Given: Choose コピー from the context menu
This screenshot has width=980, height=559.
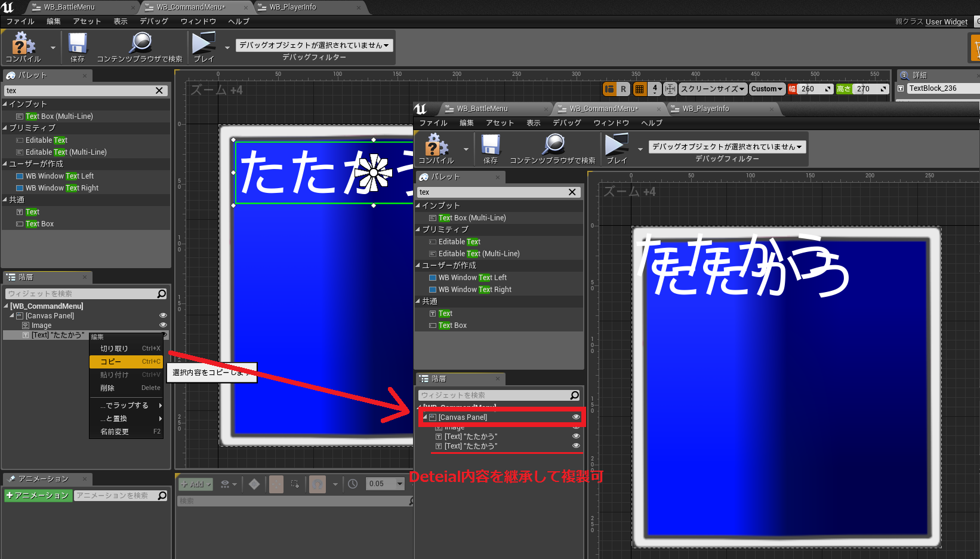Looking at the screenshot, I should pos(126,361).
